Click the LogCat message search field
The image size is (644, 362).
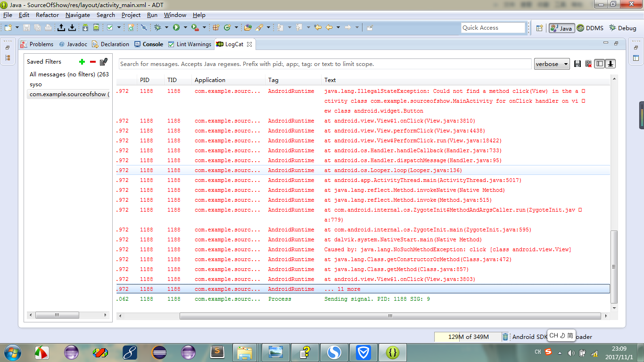click(x=325, y=64)
